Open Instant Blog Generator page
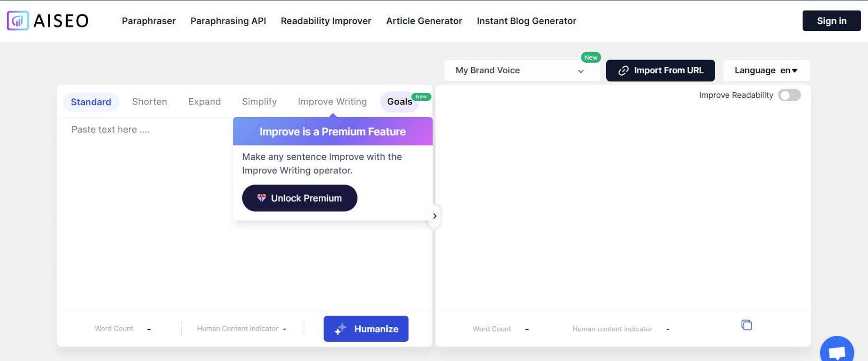The height and width of the screenshot is (361, 868). (x=526, y=21)
